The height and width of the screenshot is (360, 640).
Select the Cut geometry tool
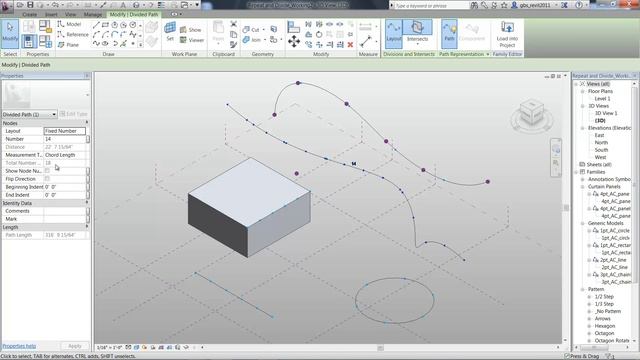click(x=251, y=30)
